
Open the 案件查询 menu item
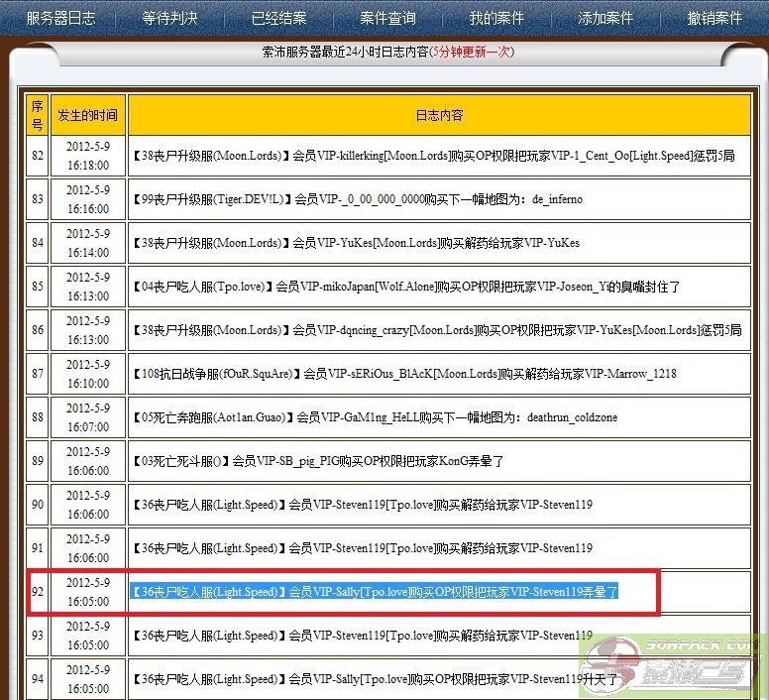(x=387, y=18)
